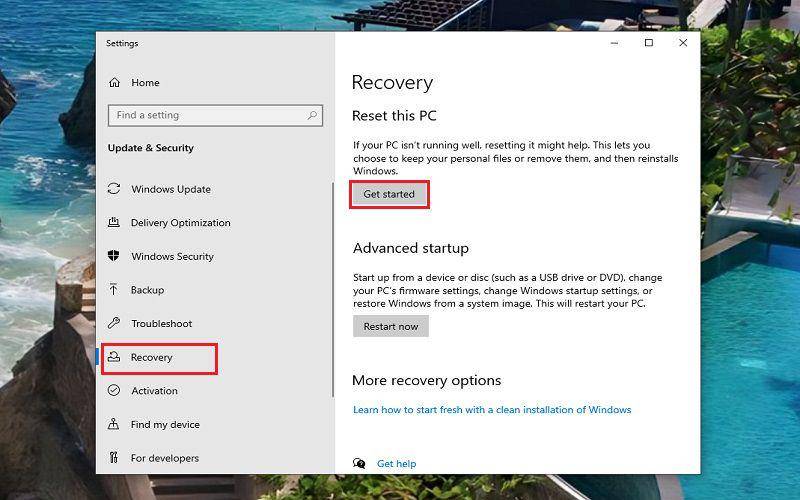The image size is (800, 500).
Task: Click the Windows Update sync arrows icon
Action: (x=114, y=189)
